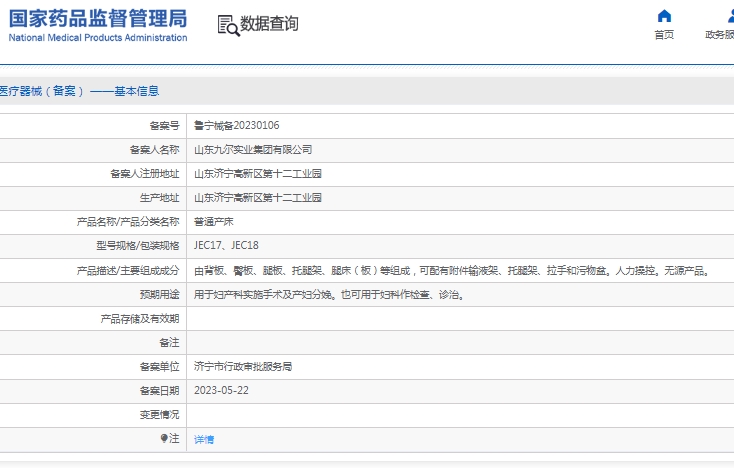The width and height of the screenshot is (734, 468).
Task: Open the 详情 link
Action: pyautogui.click(x=204, y=439)
